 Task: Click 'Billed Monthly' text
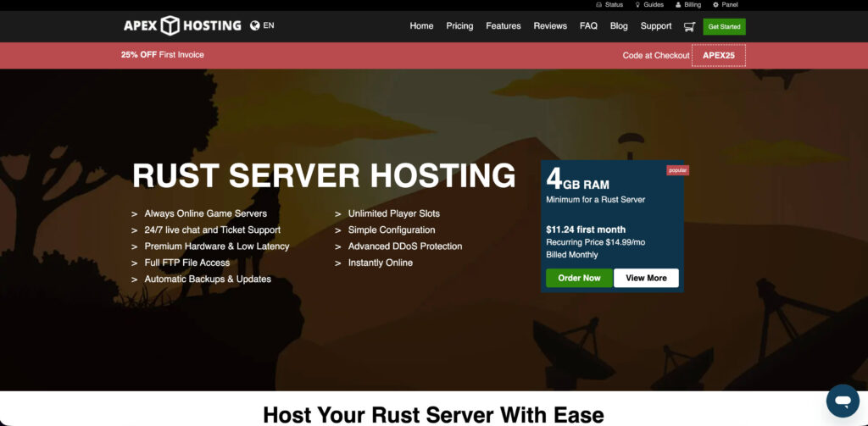point(572,255)
